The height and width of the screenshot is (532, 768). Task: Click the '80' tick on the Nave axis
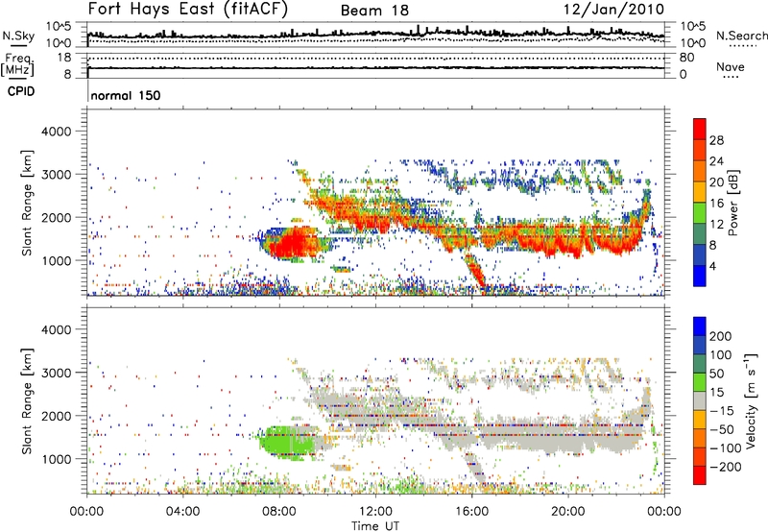[x=686, y=58]
